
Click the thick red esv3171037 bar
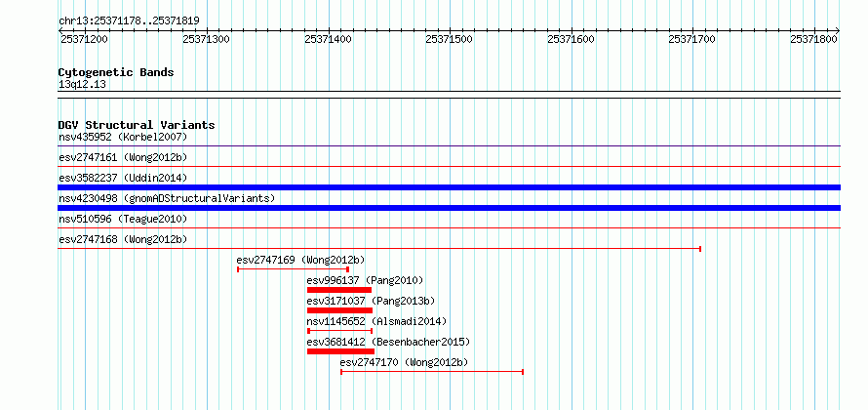click(x=339, y=310)
